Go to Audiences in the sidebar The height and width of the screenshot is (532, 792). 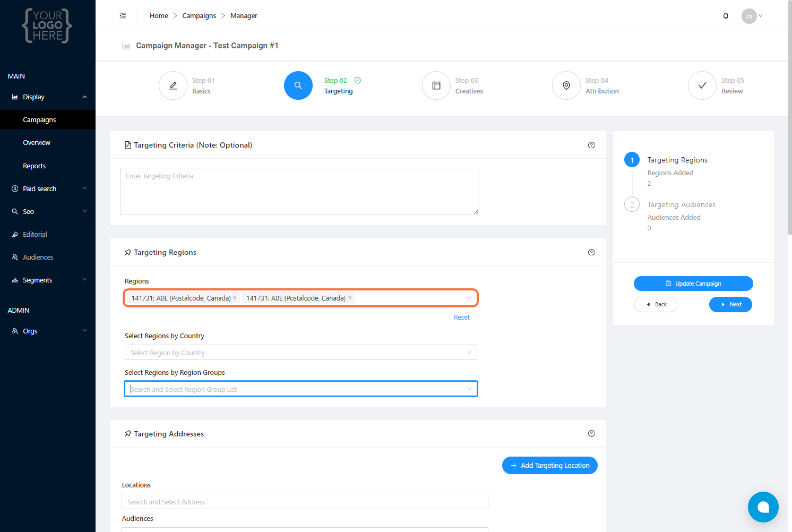pyautogui.click(x=38, y=258)
